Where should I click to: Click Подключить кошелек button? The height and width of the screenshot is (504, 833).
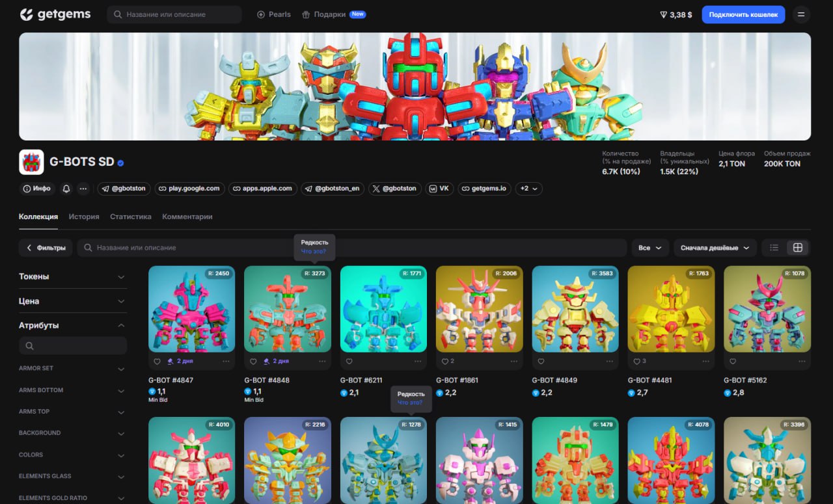click(743, 14)
